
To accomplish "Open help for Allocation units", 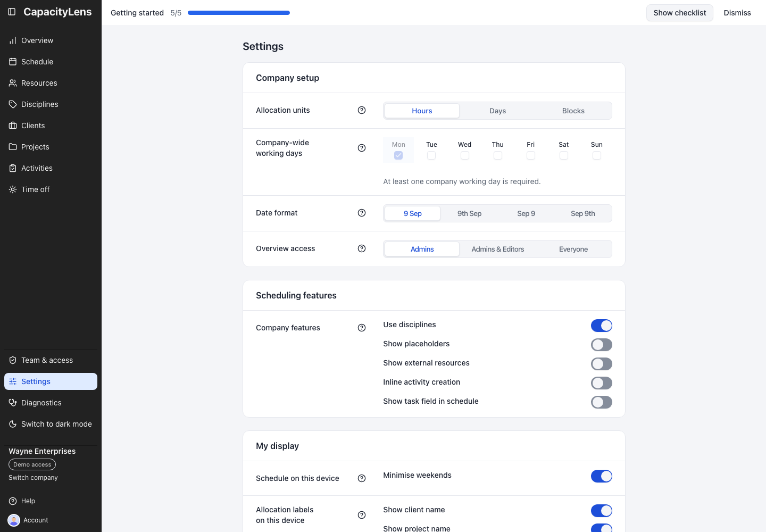I will [362, 110].
